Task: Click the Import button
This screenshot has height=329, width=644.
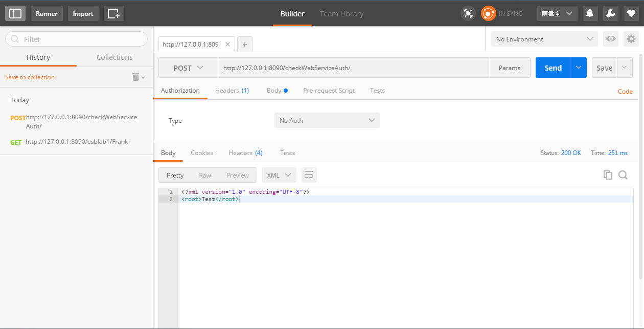Action: click(x=83, y=13)
